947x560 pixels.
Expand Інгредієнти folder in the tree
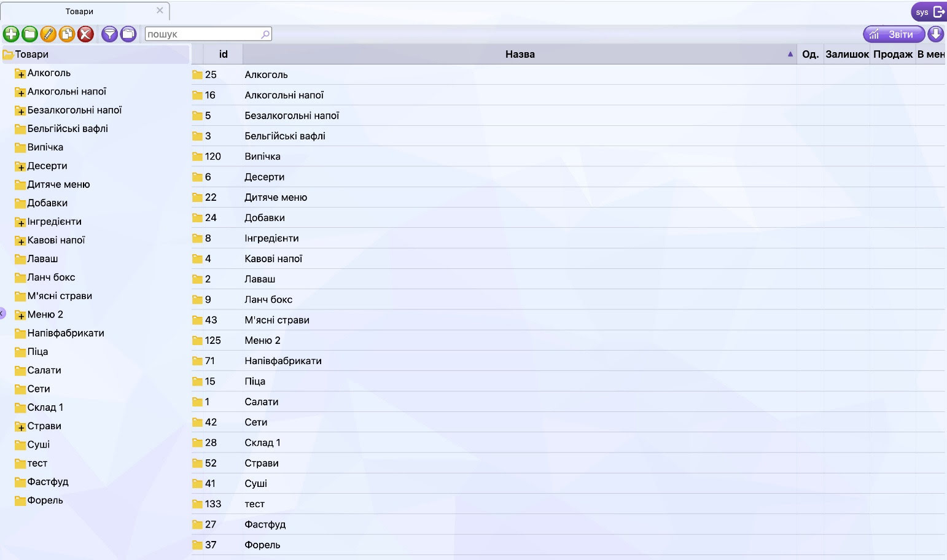tap(20, 222)
